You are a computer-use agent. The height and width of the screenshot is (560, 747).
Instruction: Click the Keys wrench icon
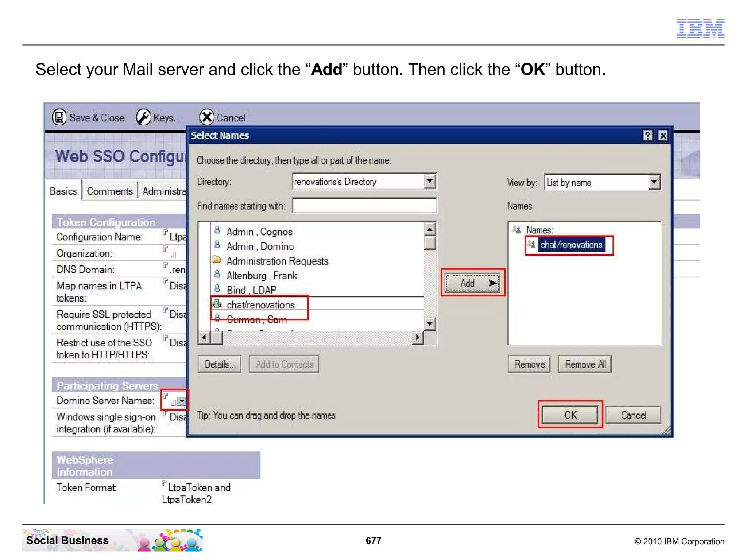pos(143,117)
